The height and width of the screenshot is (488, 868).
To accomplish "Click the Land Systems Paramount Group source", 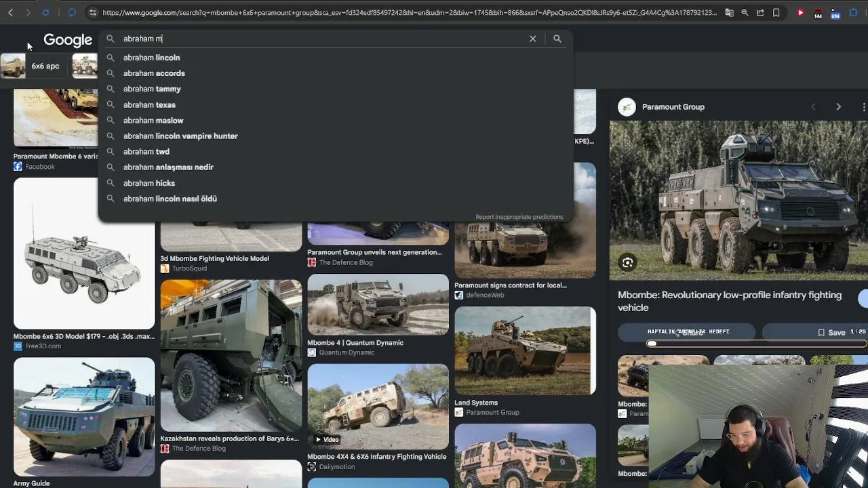I will pyautogui.click(x=492, y=412).
